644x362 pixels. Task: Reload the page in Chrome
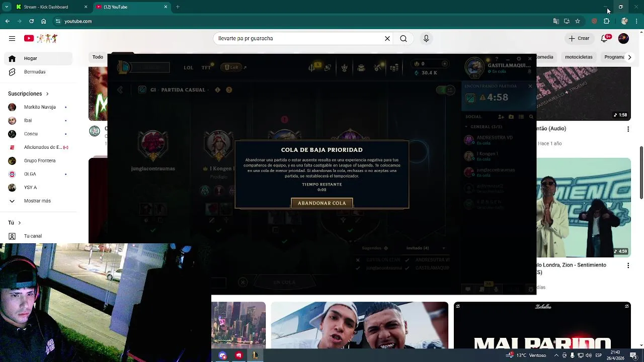tap(32, 21)
